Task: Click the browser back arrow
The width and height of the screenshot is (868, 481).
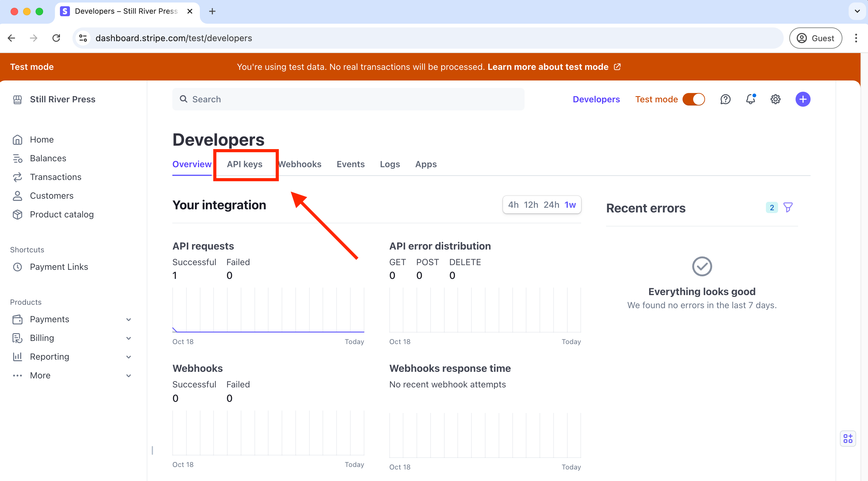Action: [x=12, y=38]
